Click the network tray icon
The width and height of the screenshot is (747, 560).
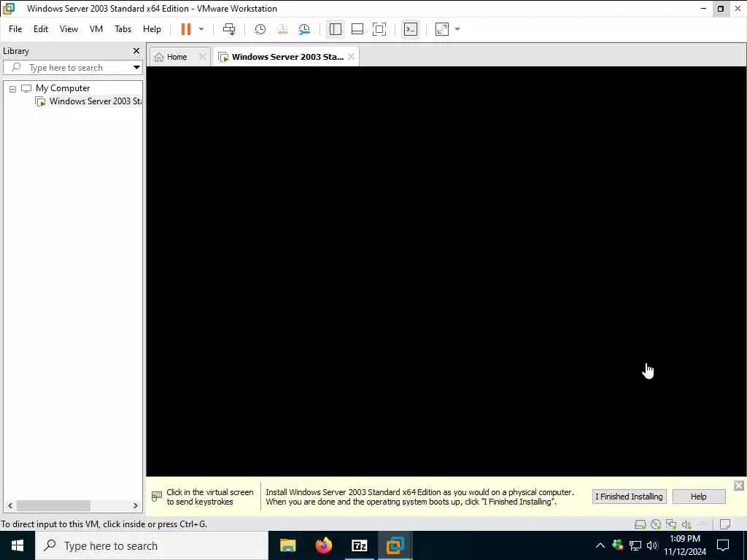point(635,545)
